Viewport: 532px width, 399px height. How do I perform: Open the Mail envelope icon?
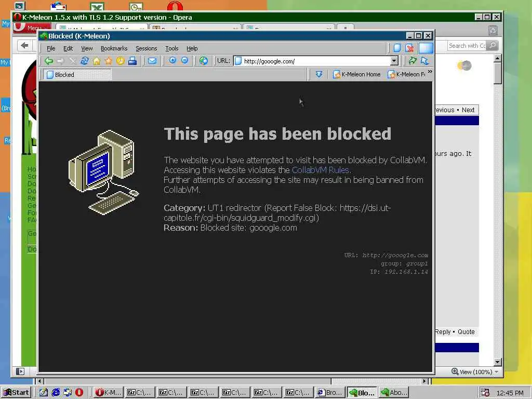tap(152, 61)
